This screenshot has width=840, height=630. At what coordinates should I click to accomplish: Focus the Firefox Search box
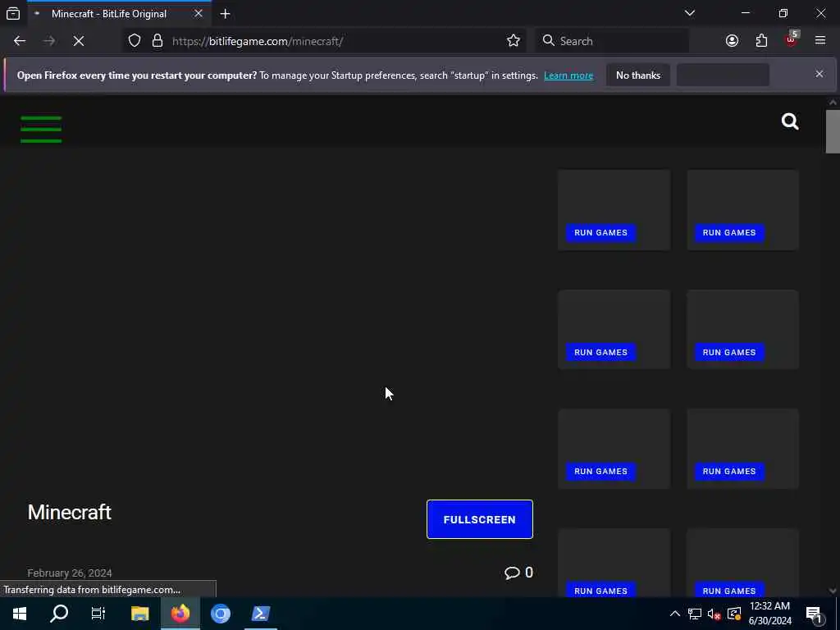tap(612, 41)
